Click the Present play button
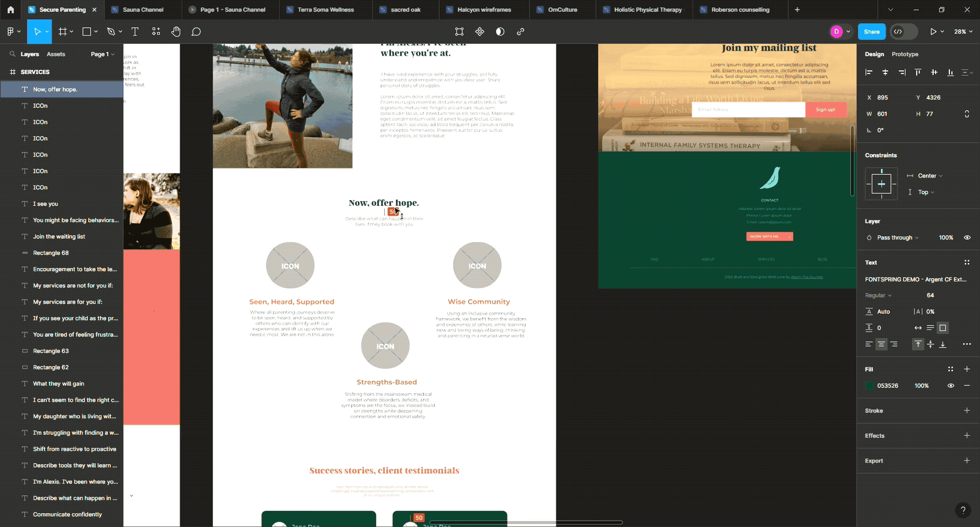 coord(933,32)
